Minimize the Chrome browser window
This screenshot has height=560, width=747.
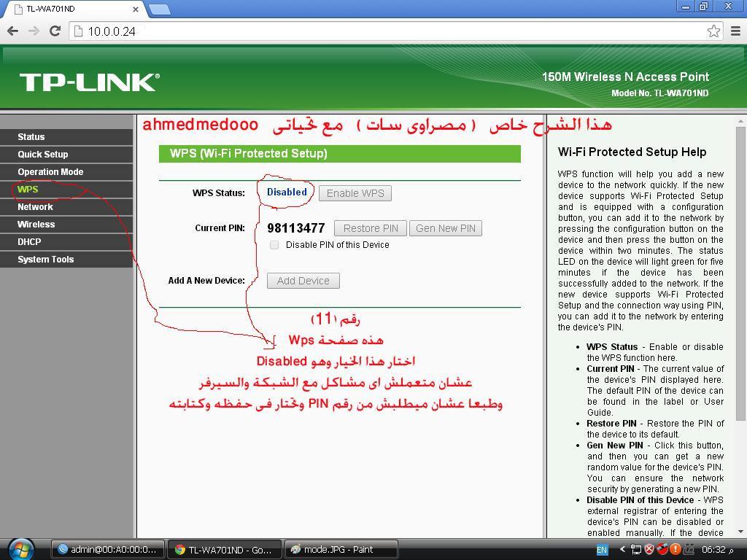pos(686,7)
